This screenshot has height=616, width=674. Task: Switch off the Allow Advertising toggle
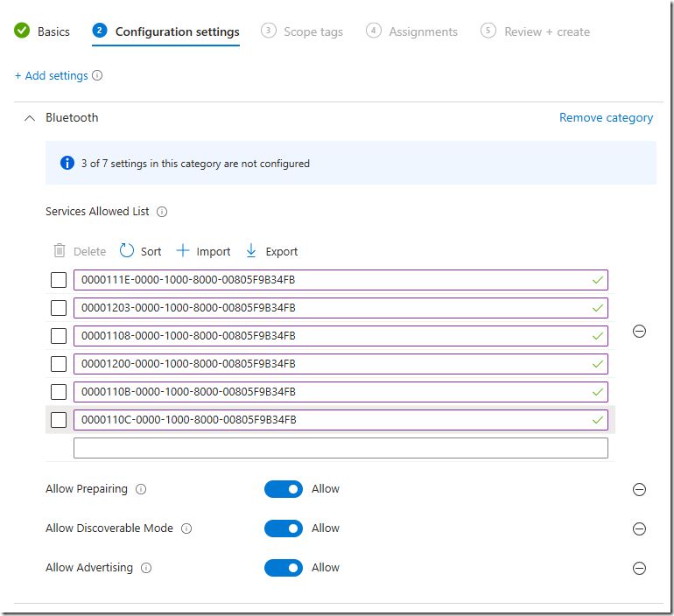point(284,568)
